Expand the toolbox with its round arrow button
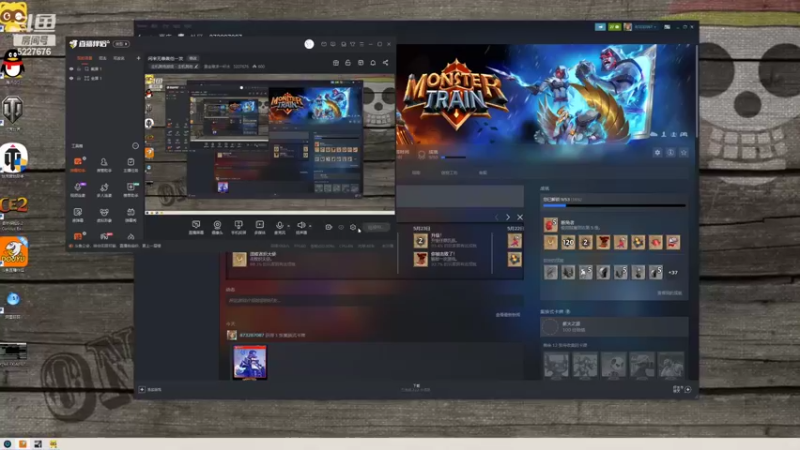Viewport: 800px width, 450px height. point(135,146)
